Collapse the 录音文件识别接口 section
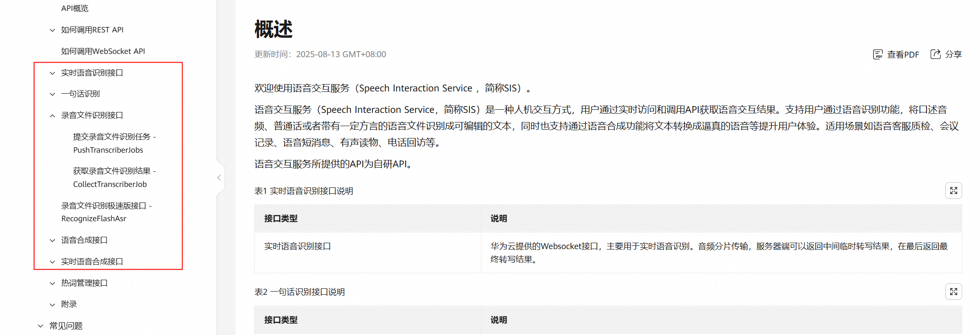Screen dimensions: 980x335 tap(53, 116)
